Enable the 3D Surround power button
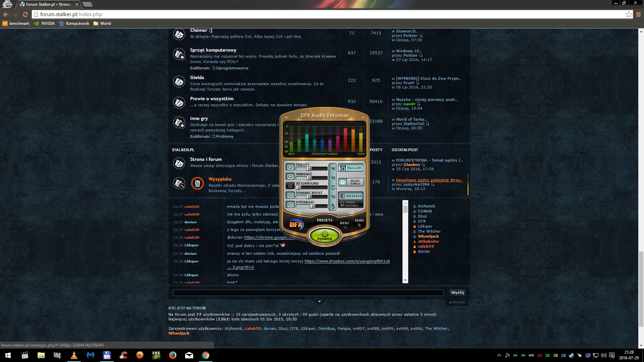The height and width of the screenshot is (362, 644). click(290, 186)
